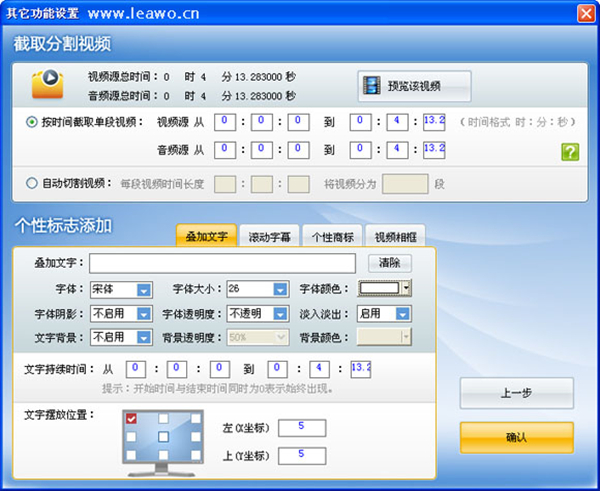Open the font color picker dropdown

tap(384, 288)
